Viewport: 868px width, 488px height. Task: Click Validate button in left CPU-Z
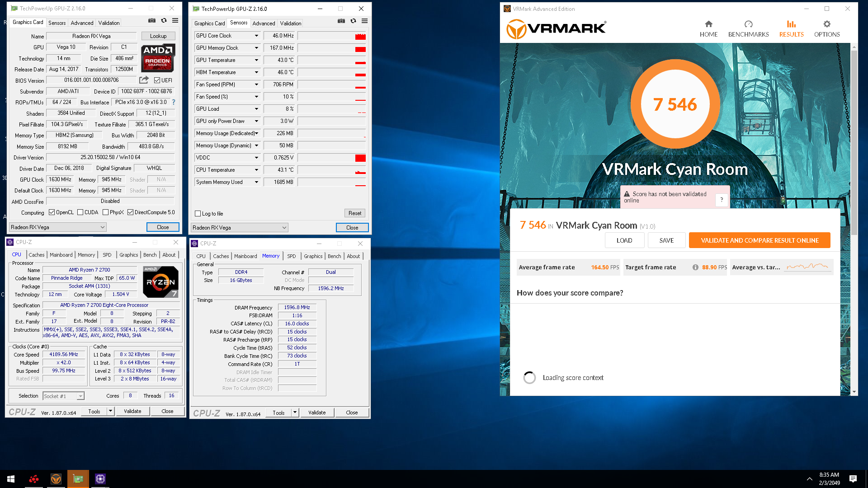[132, 411]
